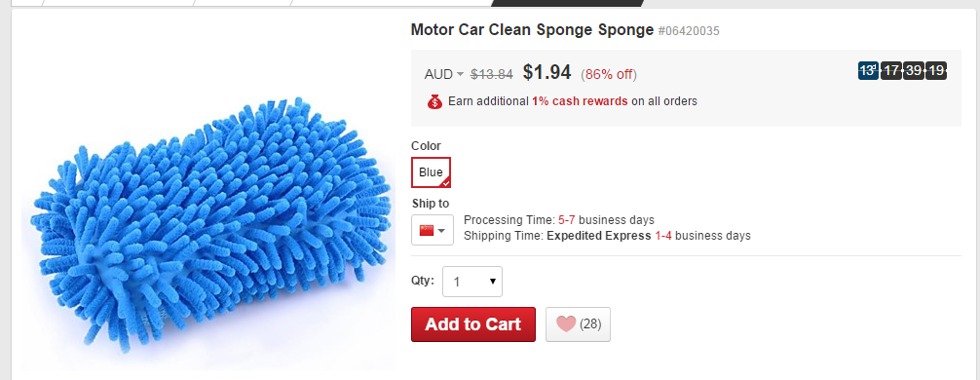Open the Qty quantity selector
Image resolution: width=980 pixels, height=380 pixels.
(471, 282)
